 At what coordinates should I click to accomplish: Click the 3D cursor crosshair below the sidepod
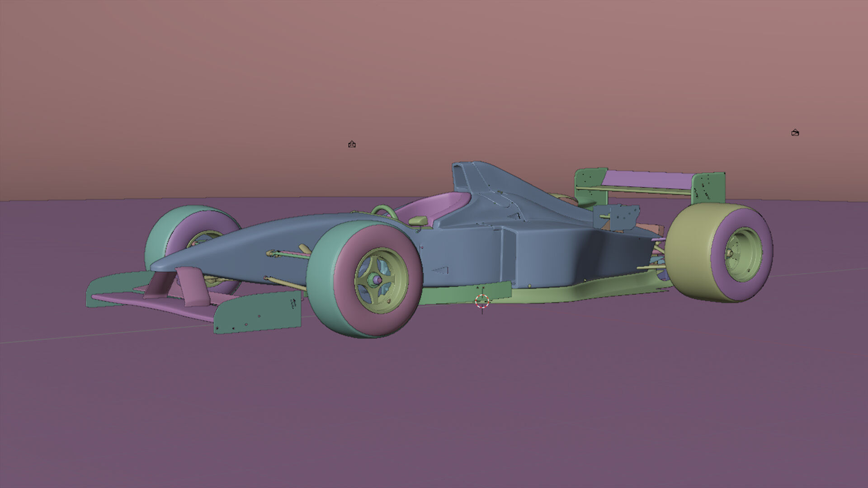482,301
